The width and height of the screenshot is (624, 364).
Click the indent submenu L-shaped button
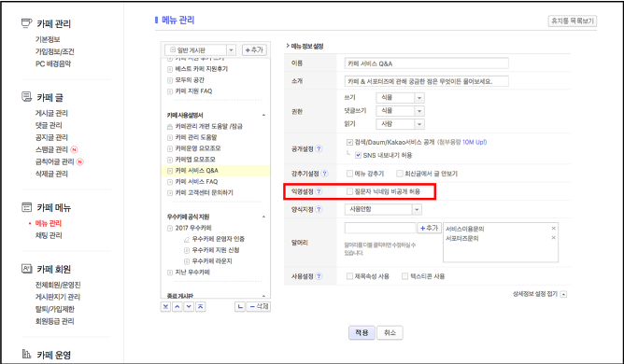(239, 306)
